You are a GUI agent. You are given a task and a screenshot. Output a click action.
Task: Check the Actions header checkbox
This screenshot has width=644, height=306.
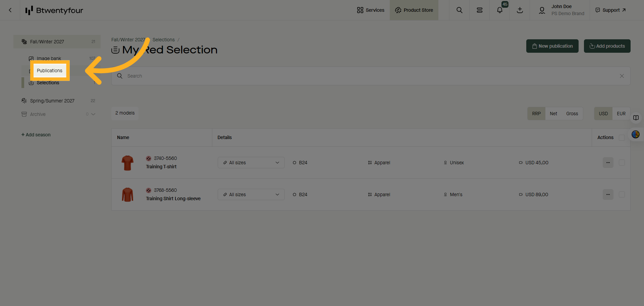(622, 137)
